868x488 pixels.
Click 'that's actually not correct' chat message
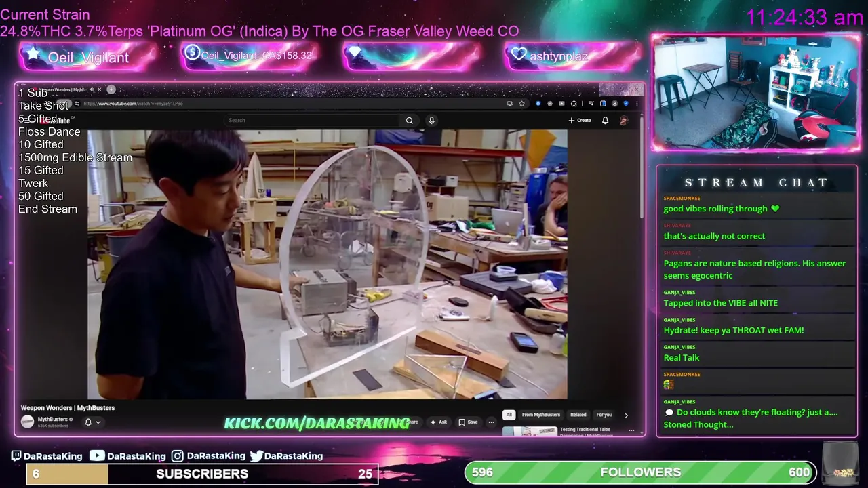coord(714,236)
